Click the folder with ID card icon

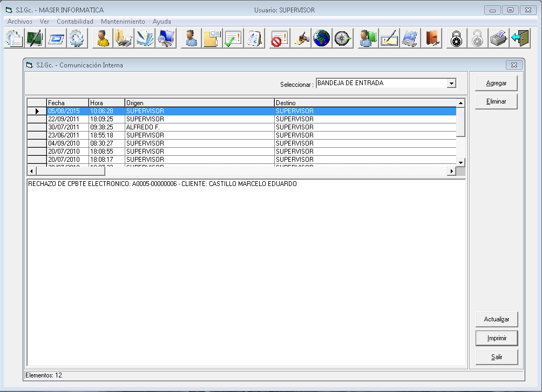pos(212,38)
